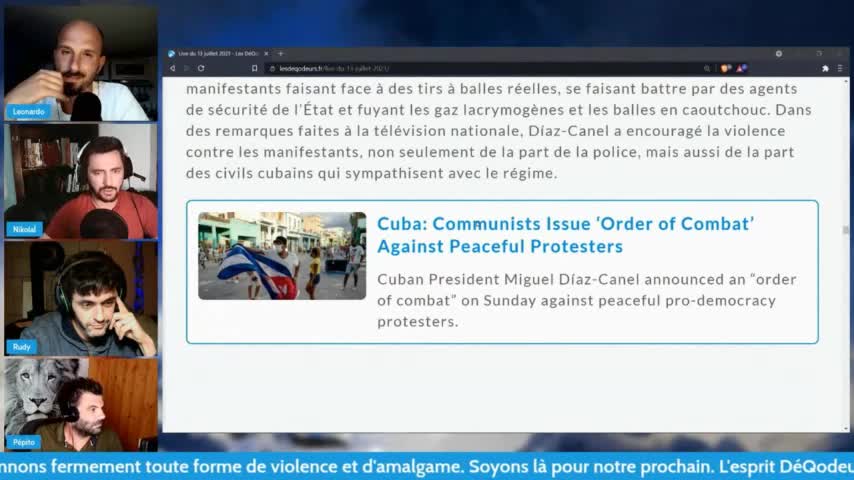
Task: Click the 'Leonardo' name label
Action: point(28,112)
